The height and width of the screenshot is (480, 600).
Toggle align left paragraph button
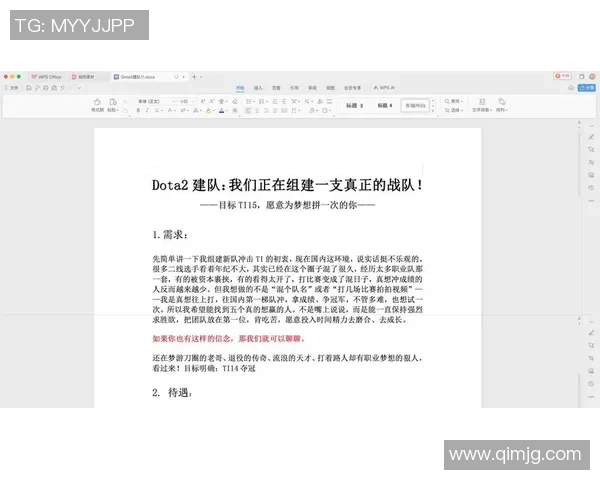(248, 110)
